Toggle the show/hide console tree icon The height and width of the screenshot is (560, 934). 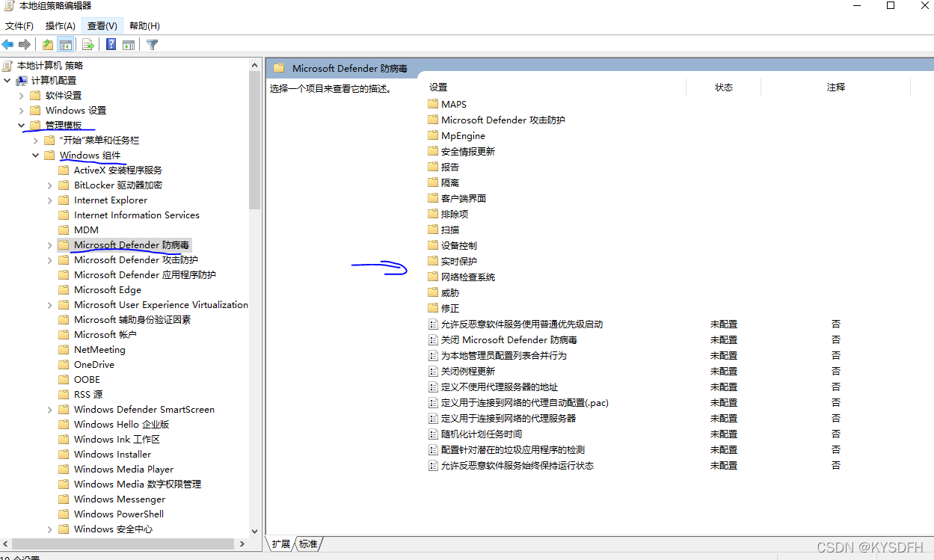click(65, 45)
